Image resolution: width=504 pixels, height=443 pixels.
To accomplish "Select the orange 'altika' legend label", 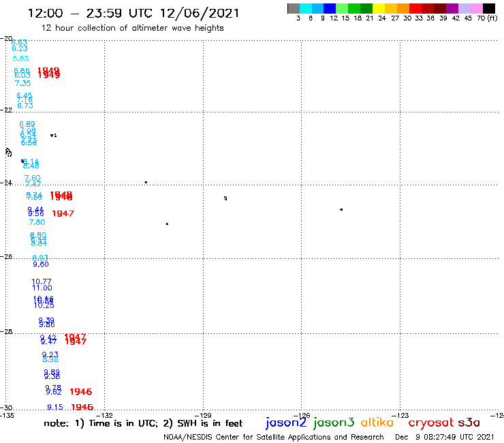I will click(x=377, y=423).
